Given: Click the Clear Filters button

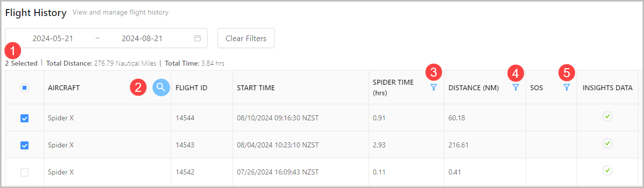Looking at the screenshot, I should pyautogui.click(x=246, y=38).
